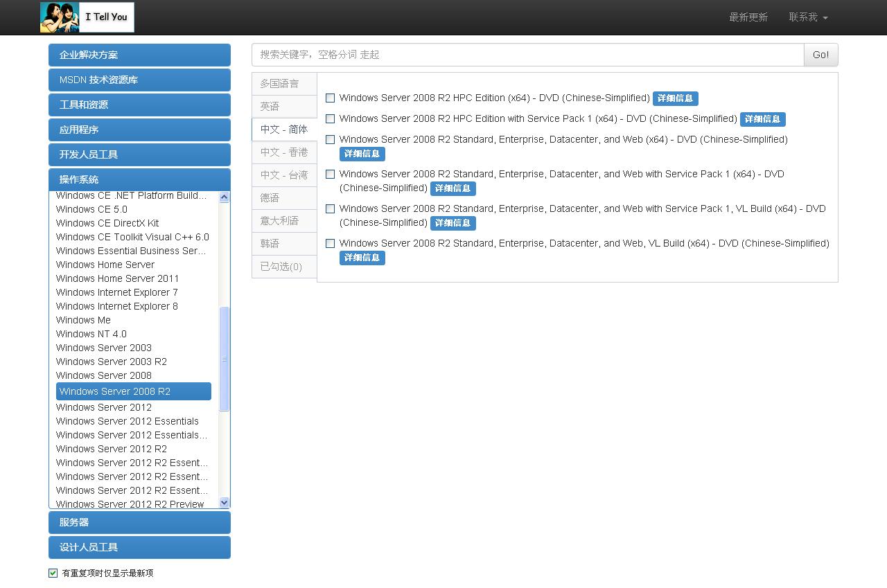The width and height of the screenshot is (887, 588).
Task: Click the I Tell You site logo
Action: pyautogui.click(x=87, y=17)
